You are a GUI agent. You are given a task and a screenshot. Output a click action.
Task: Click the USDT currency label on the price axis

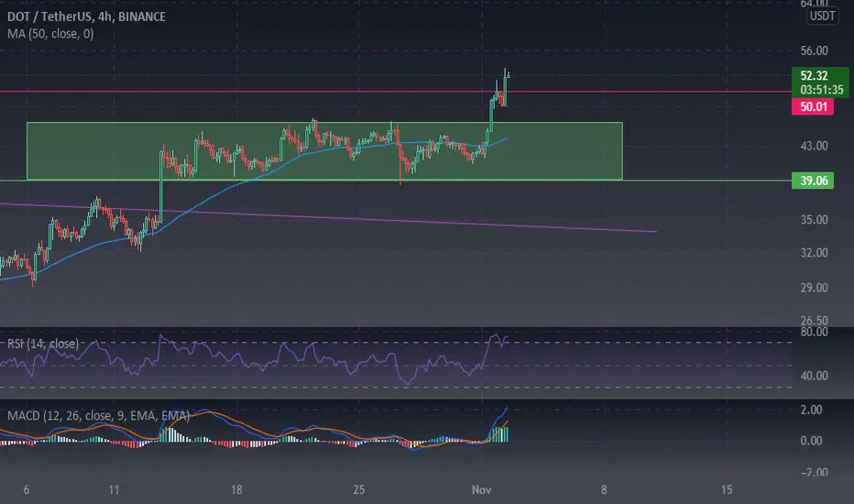pyautogui.click(x=822, y=16)
